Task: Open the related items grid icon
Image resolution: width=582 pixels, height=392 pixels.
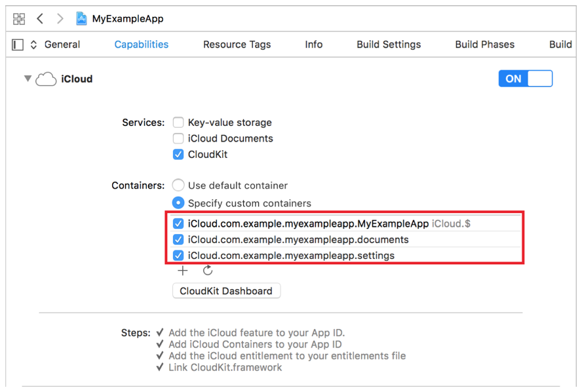Action: (x=19, y=19)
